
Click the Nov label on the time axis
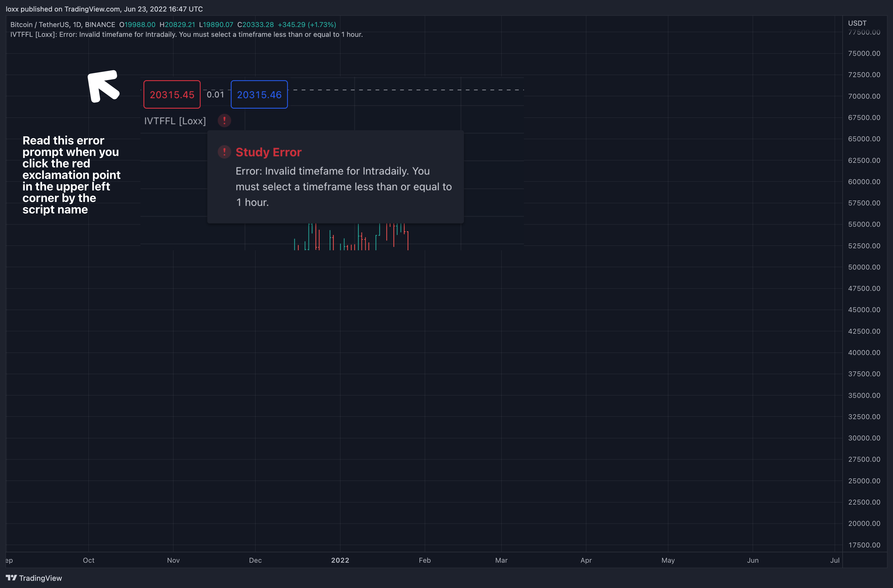(173, 560)
